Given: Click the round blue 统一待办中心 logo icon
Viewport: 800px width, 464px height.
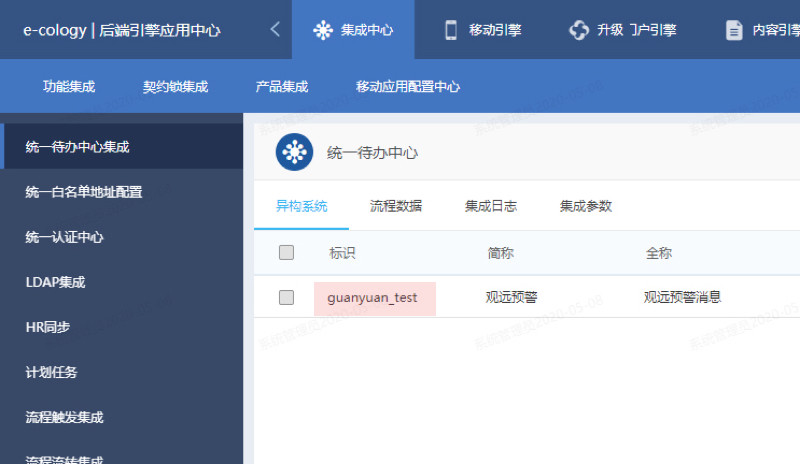Looking at the screenshot, I should click(x=294, y=152).
